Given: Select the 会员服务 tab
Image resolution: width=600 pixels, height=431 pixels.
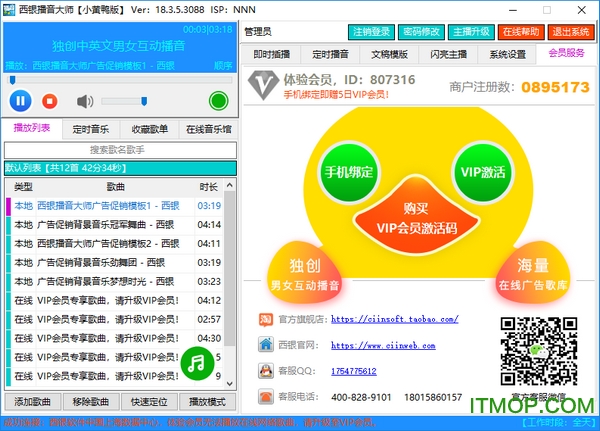Looking at the screenshot, I should (x=566, y=53).
